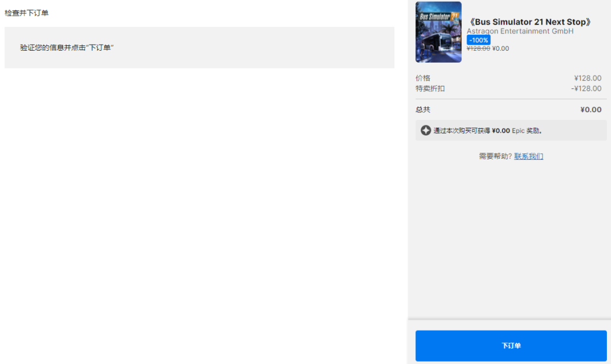This screenshot has height=364, width=611.
Task: Click the Epic rewards star icon
Action: pos(425,131)
